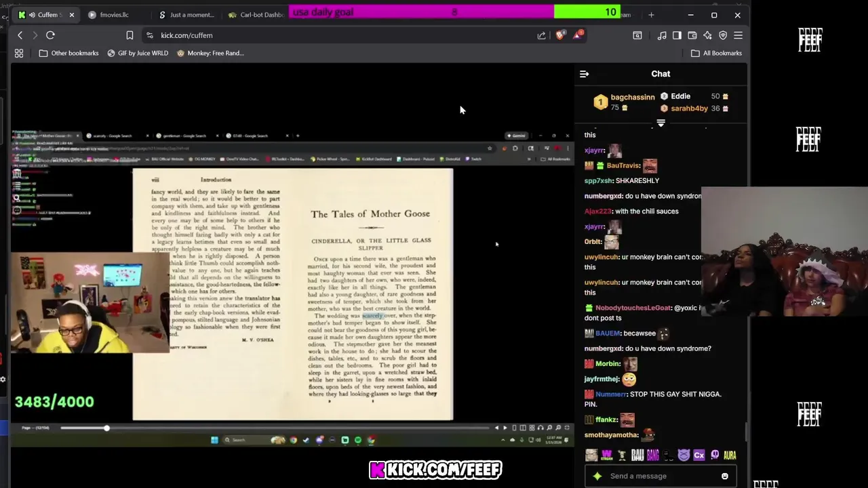The height and width of the screenshot is (488, 868).
Task: Click username jayfrmthej in chat
Action: click(601, 380)
